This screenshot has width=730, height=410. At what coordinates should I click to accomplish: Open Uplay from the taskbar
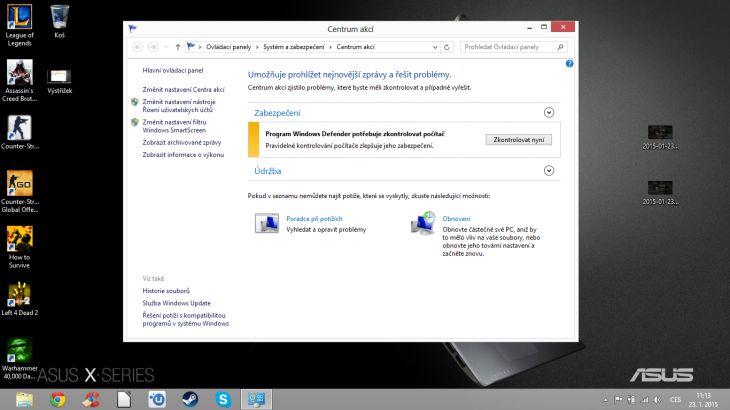click(157, 400)
